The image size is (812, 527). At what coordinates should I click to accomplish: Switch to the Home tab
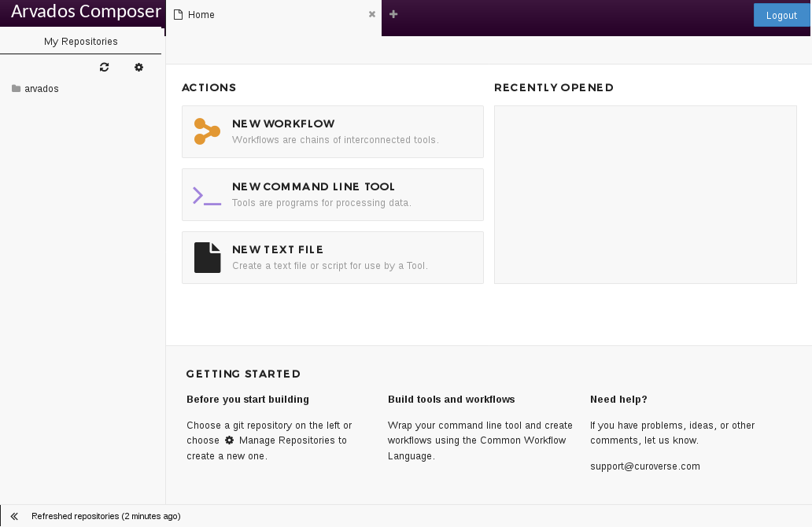tap(201, 15)
